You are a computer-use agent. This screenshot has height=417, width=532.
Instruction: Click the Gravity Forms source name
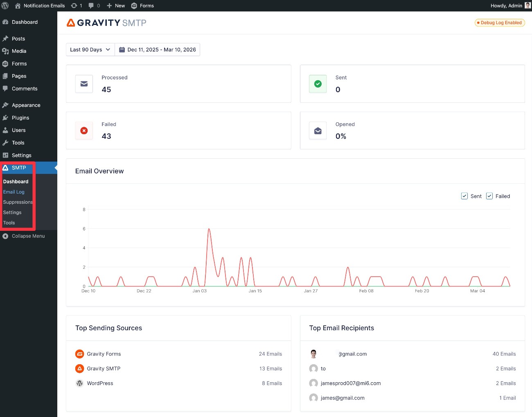pos(104,354)
